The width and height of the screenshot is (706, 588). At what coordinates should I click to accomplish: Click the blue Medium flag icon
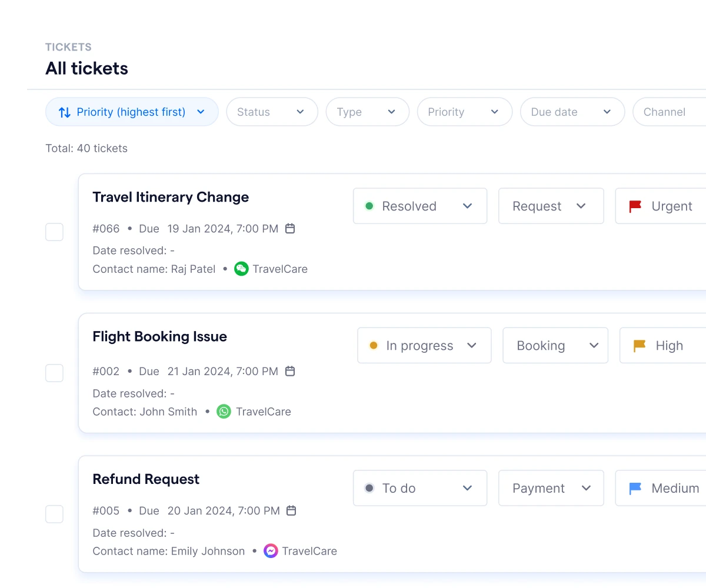click(635, 488)
